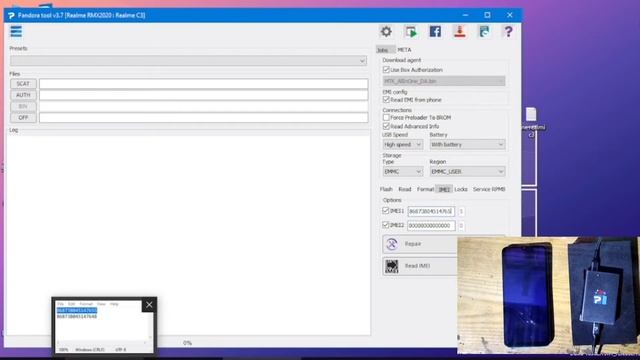Image resolution: width=640 pixels, height=360 pixels.
Task: Click the 0% progress bar
Action: pos(188,343)
